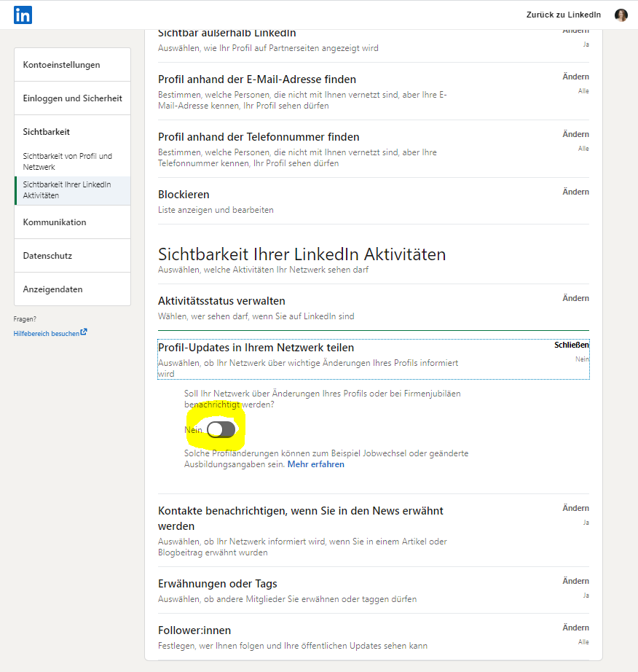Click Aktivitätsstatus verwalten heading
This screenshot has height=672, width=638.
click(221, 301)
